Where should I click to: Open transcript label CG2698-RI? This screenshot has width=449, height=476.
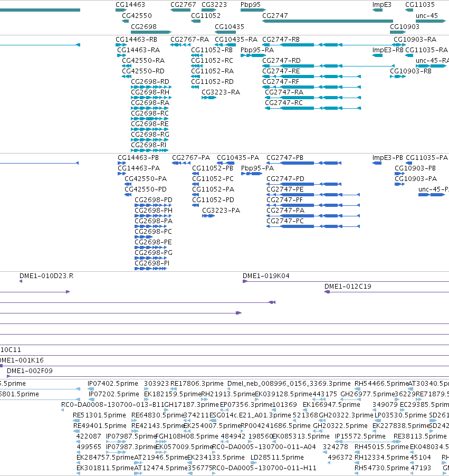tap(148, 145)
